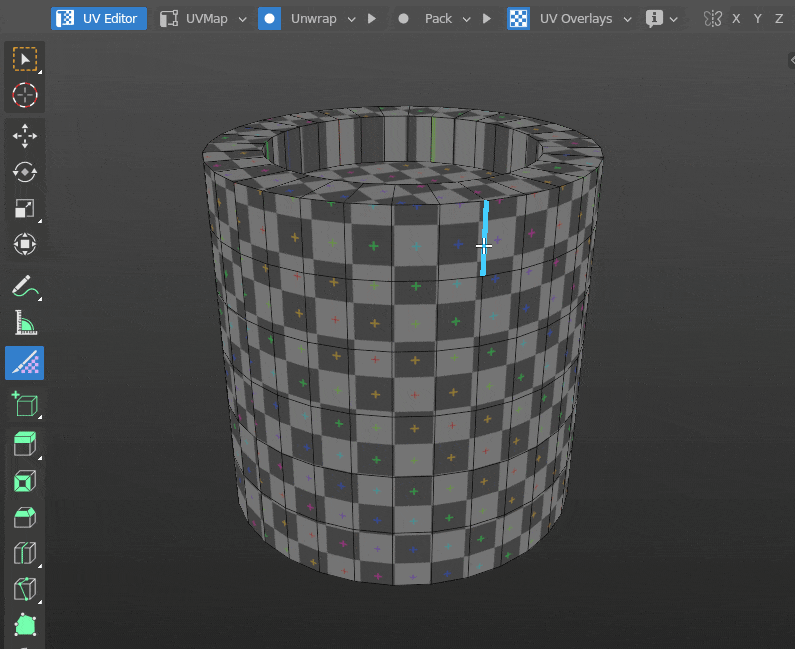
Task: Activate the Add Cube tool
Action: [25, 404]
